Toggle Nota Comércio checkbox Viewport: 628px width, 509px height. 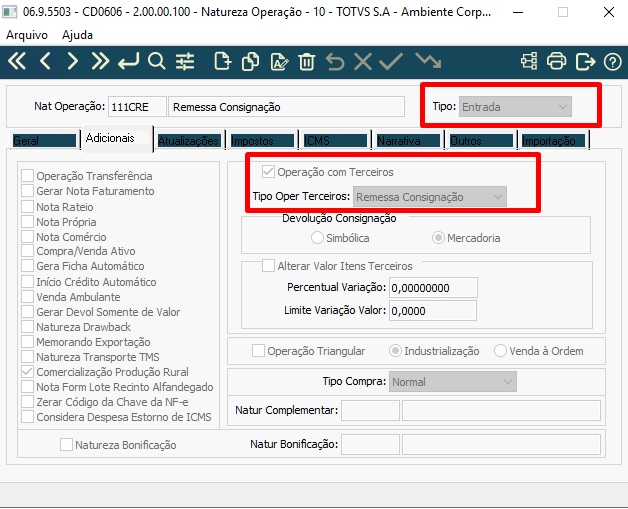coord(28,236)
